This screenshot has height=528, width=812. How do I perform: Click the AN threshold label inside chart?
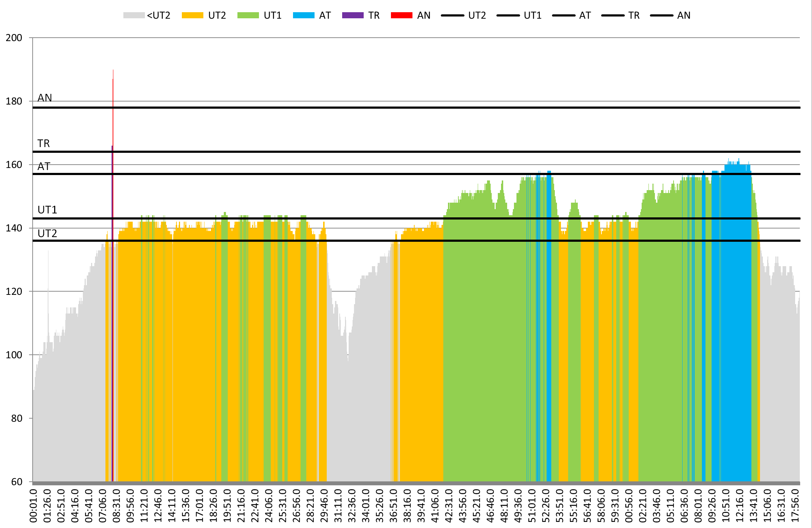(45, 98)
